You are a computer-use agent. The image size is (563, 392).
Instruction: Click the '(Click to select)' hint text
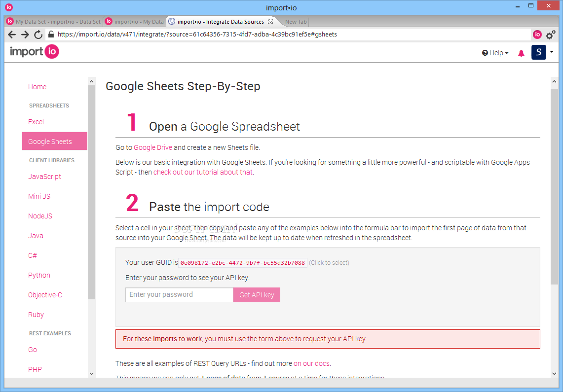point(329,263)
